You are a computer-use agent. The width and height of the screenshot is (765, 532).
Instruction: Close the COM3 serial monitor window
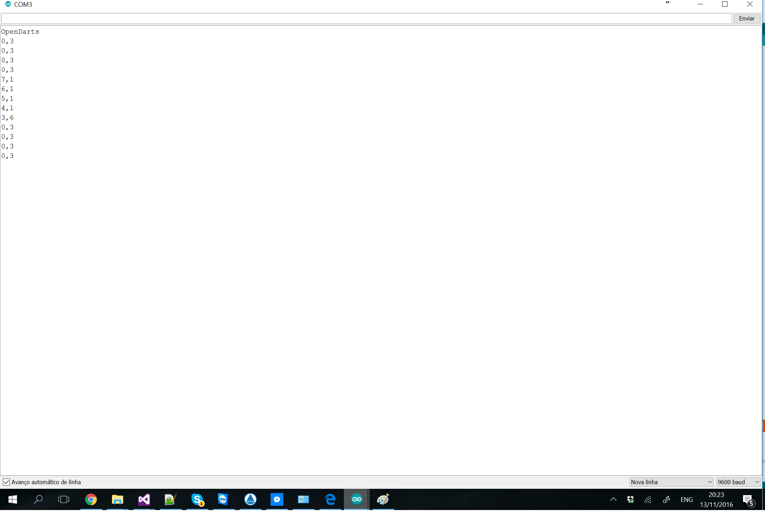[750, 4]
